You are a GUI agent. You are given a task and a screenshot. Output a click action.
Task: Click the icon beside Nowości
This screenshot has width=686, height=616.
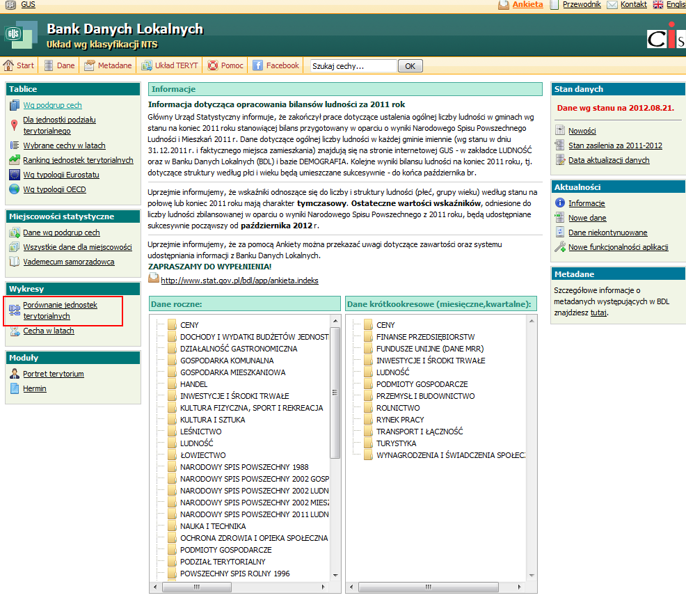click(559, 130)
